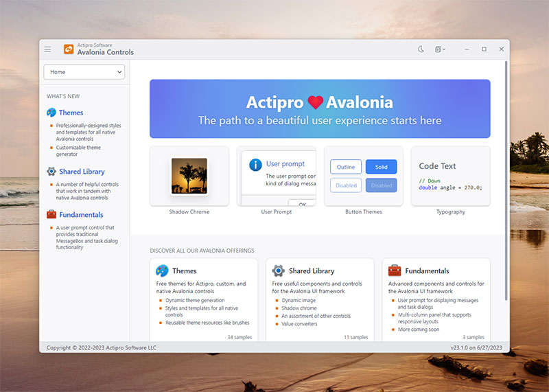Expand the Home navigation combo box
Viewport: 549px width, 392px height.
click(x=84, y=72)
